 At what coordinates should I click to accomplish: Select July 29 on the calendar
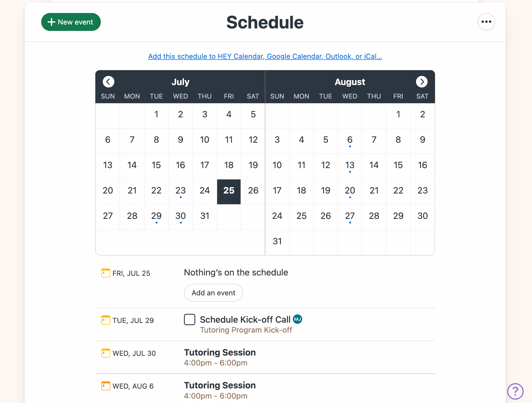click(x=156, y=216)
